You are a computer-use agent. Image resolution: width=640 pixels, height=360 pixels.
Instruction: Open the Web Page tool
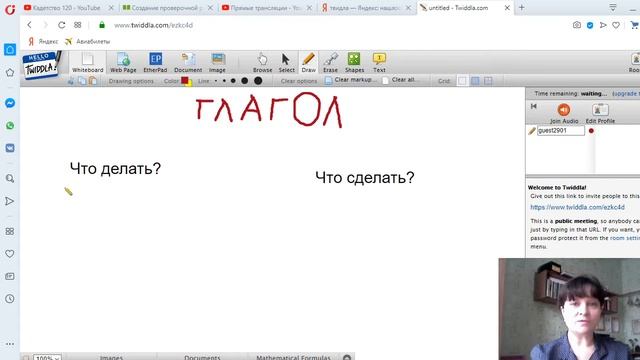pos(123,62)
